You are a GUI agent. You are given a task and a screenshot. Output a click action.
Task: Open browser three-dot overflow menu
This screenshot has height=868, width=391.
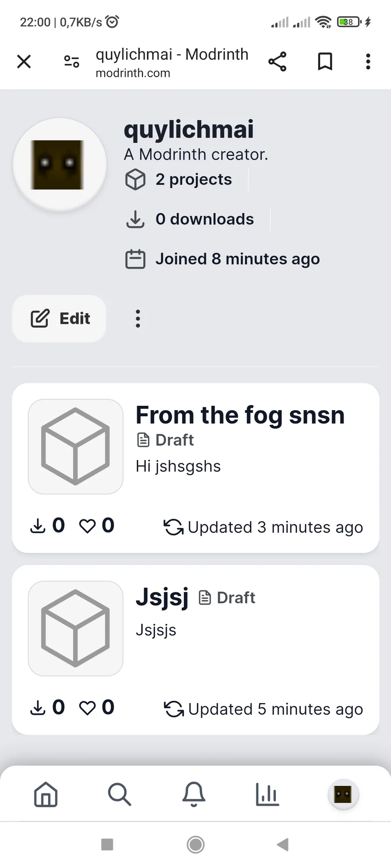(368, 61)
